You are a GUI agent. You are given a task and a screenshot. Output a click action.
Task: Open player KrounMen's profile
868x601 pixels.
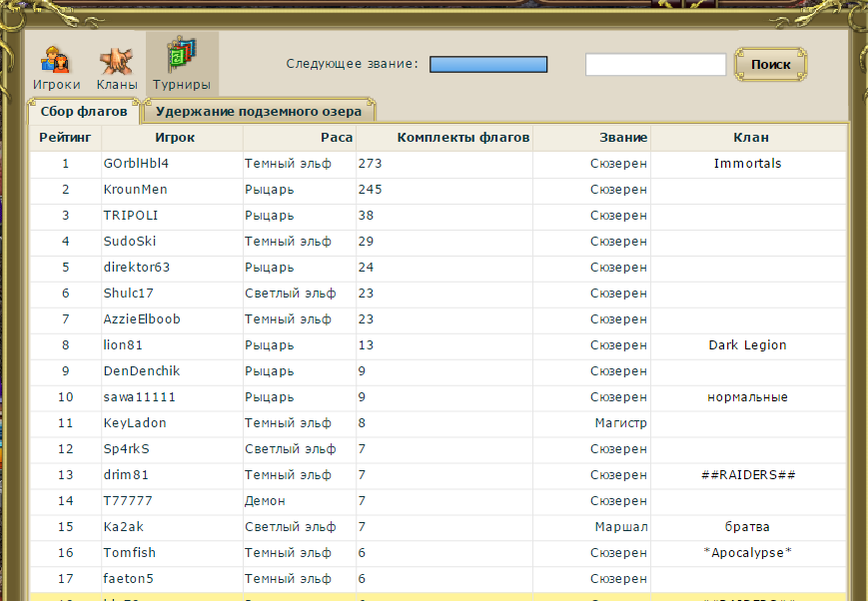(135, 190)
